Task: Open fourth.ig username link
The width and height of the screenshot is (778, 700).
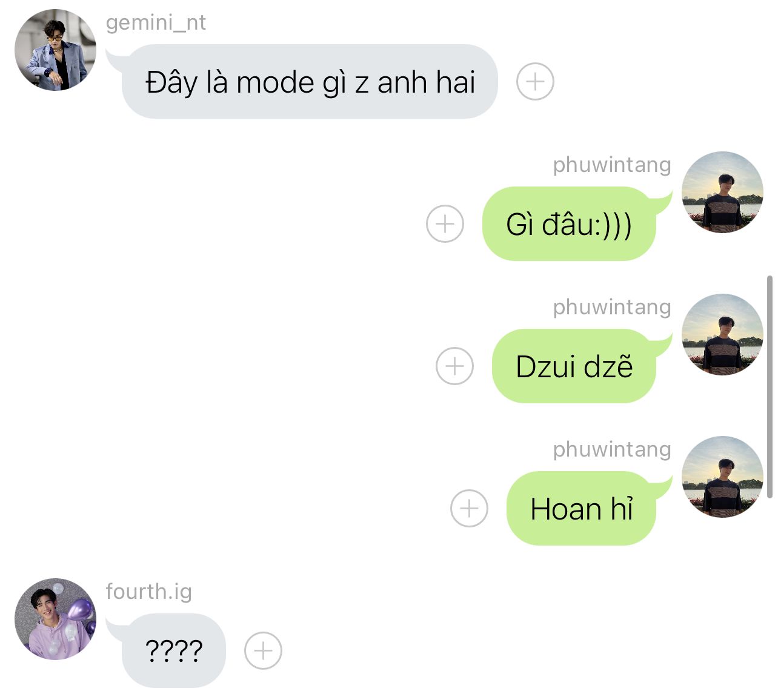Action: pyautogui.click(x=148, y=592)
